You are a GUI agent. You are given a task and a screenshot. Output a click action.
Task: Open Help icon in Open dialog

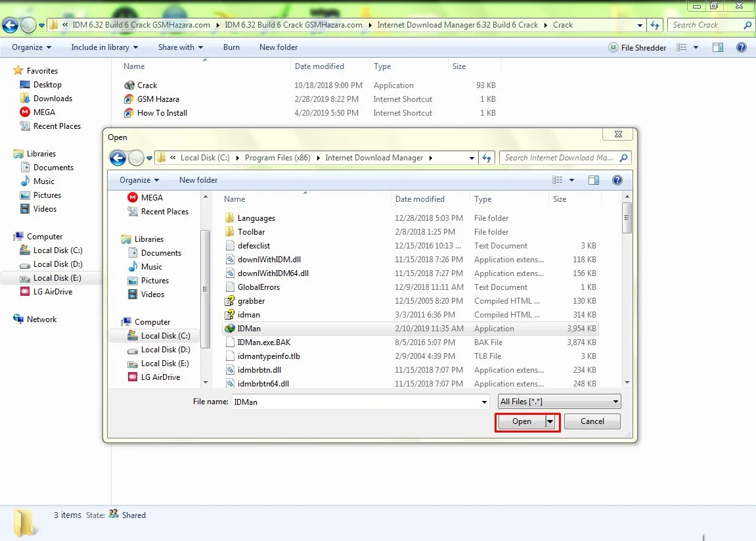point(617,180)
